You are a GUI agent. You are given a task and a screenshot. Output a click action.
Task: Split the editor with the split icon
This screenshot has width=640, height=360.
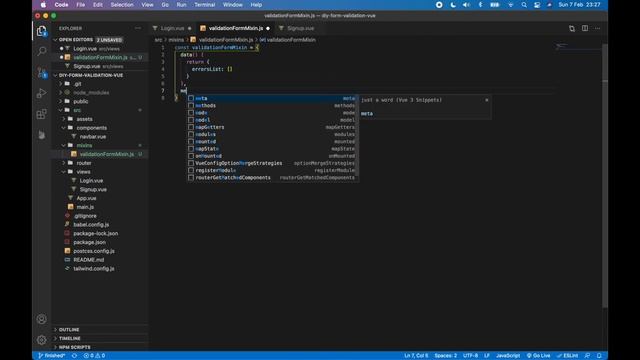(585, 28)
